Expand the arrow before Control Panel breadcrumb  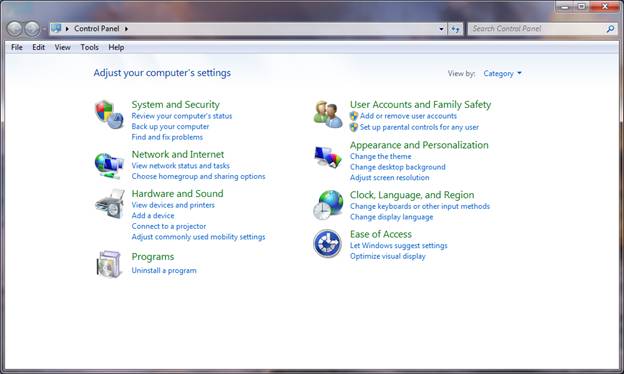[67, 29]
